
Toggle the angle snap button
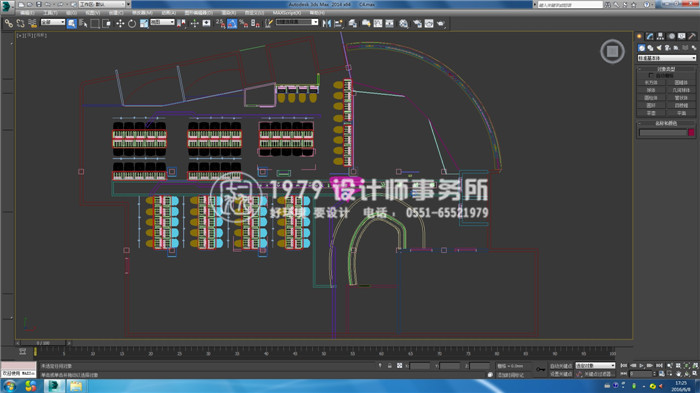(x=232, y=24)
